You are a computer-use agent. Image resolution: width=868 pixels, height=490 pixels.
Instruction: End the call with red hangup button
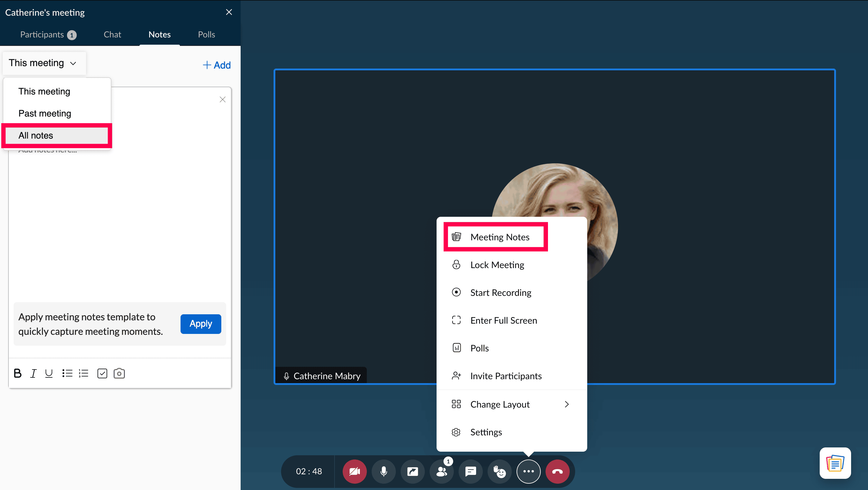coord(557,471)
